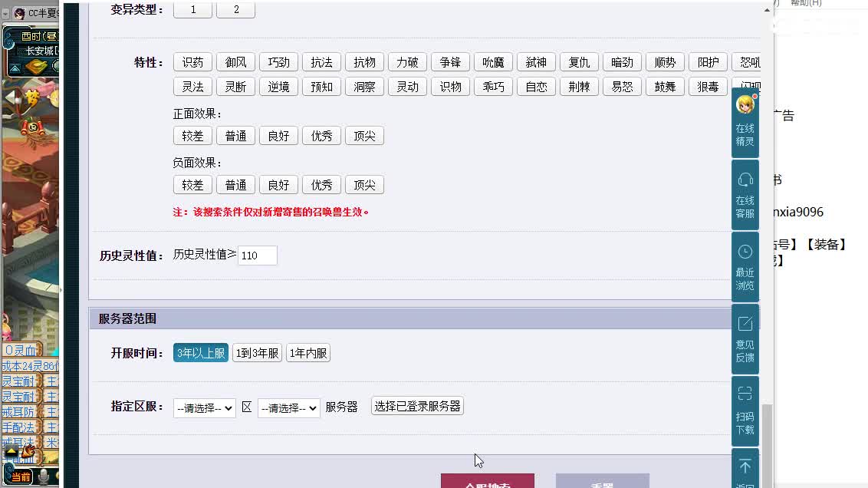Click the chat expand arrow icon above 当前
The width and height of the screenshot is (868, 488).
11,452
